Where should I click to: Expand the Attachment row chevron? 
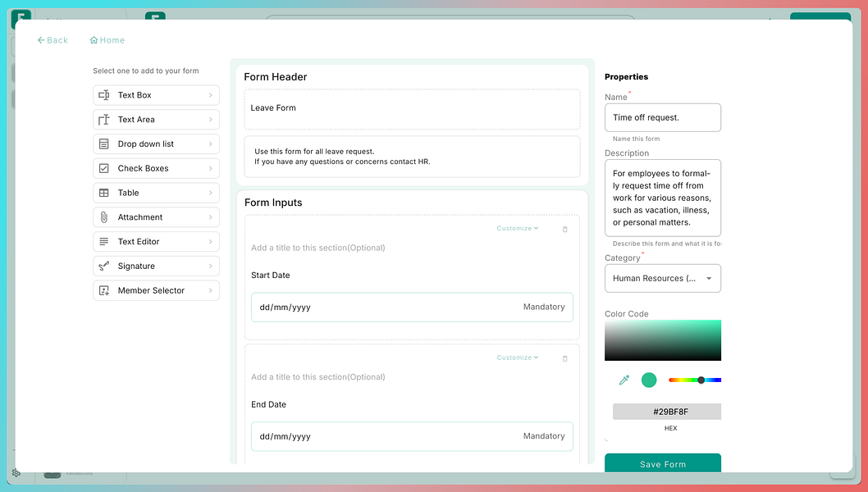click(210, 217)
